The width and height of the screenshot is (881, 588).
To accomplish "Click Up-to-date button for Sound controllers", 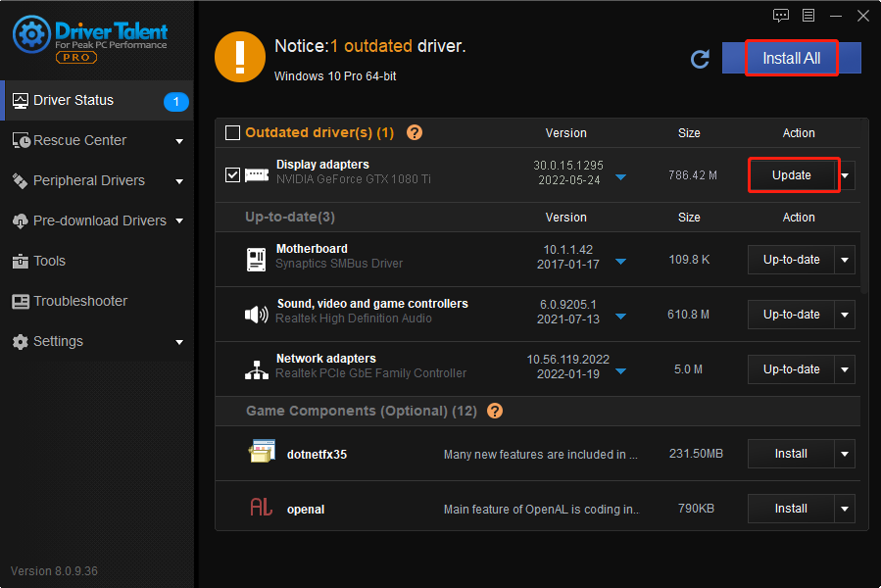I will coord(791,315).
